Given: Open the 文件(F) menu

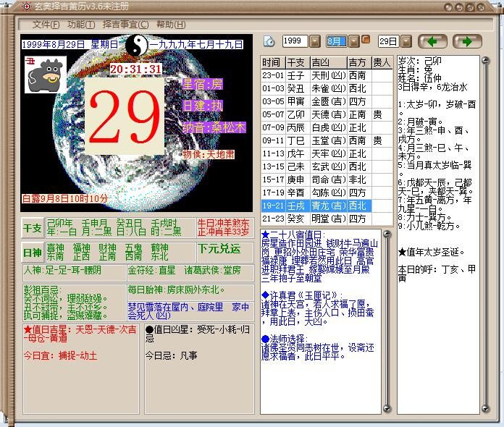Looking at the screenshot, I should pyautogui.click(x=46, y=25).
